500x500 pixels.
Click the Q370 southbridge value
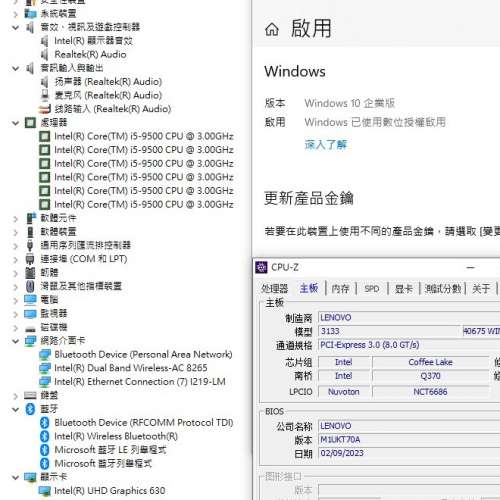click(x=430, y=376)
